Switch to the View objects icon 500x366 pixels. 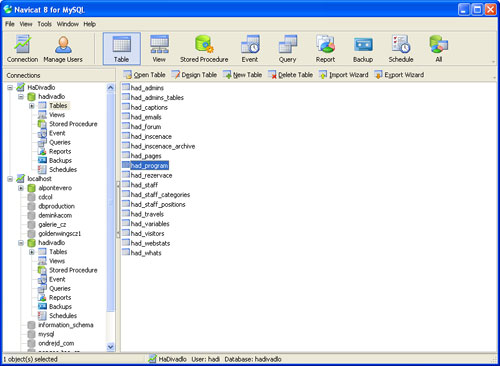pos(159,49)
